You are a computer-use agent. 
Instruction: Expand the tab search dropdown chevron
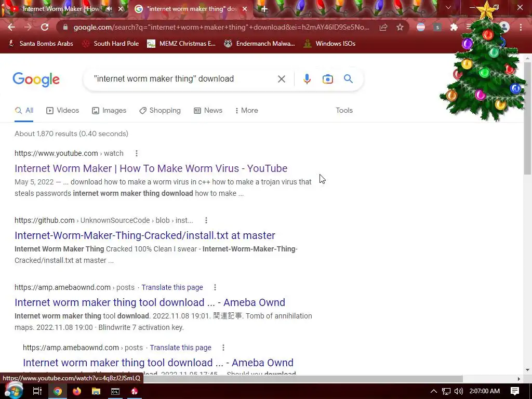[x=448, y=7]
